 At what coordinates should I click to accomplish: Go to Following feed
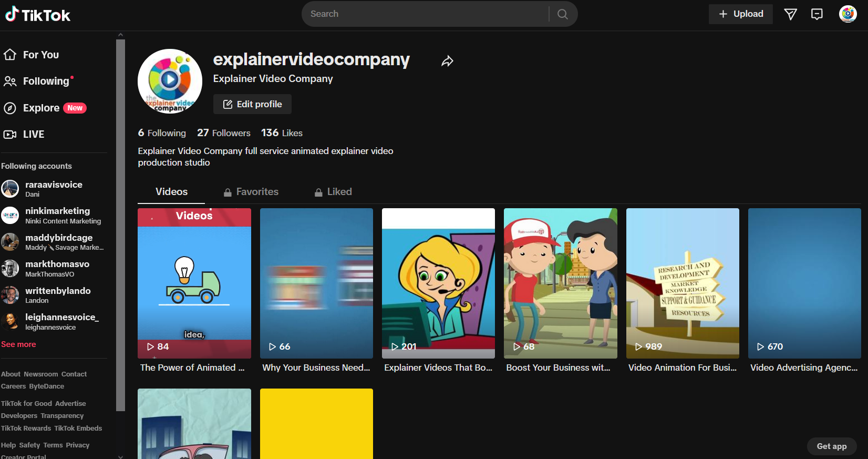click(38, 81)
